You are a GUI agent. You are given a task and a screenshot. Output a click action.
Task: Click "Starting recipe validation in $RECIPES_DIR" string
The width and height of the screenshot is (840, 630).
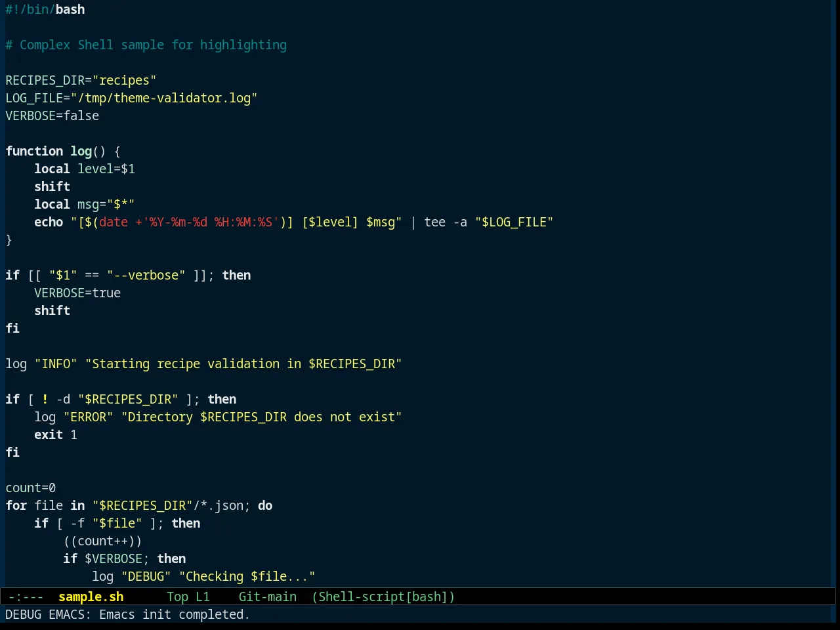click(243, 364)
